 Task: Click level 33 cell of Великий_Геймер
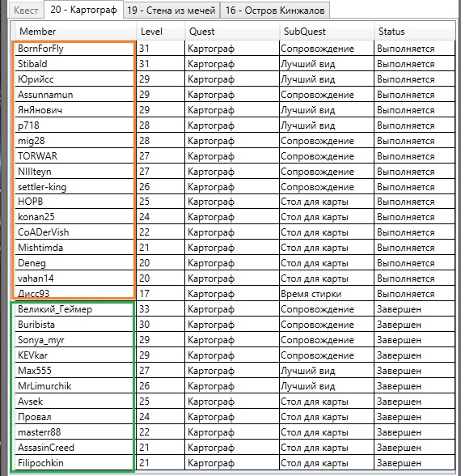[x=161, y=309]
